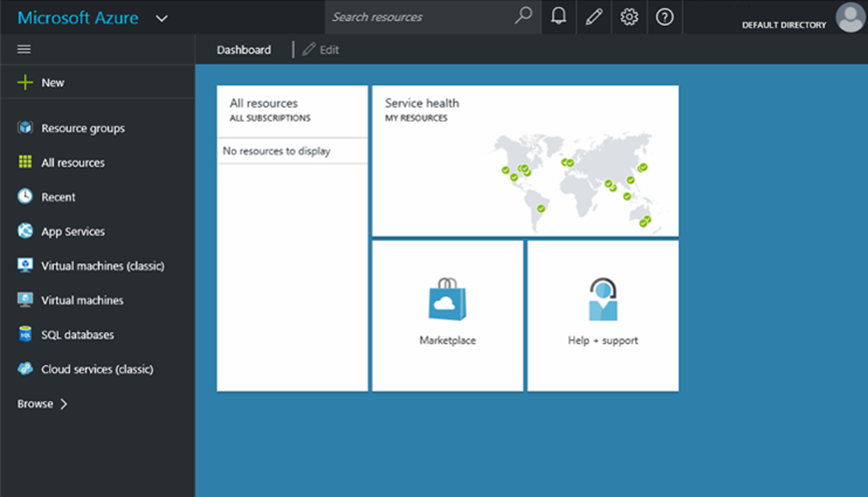Image resolution: width=868 pixels, height=497 pixels.
Task: Click the Microsoft Azure logo text
Action: (78, 18)
